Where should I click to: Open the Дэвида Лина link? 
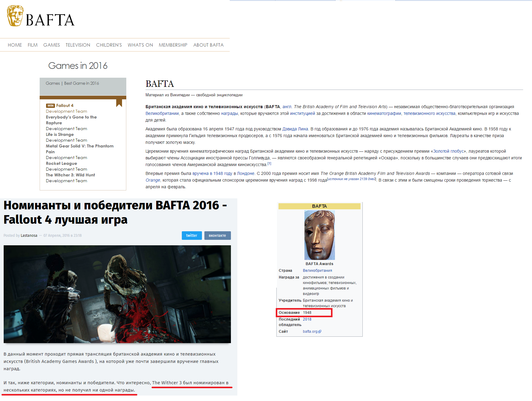pos(295,129)
